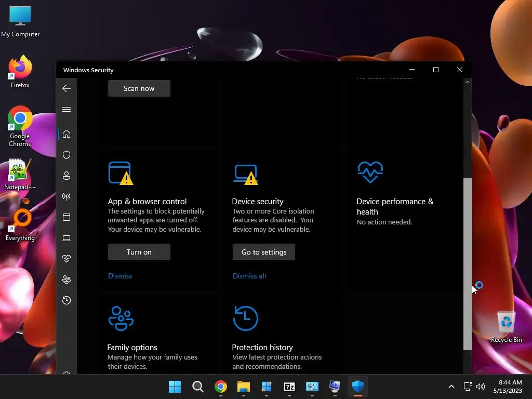The height and width of the screenshot is (399, 532).
Task: Open Virus & threat protection shield icon
Action: pos(66,155)
